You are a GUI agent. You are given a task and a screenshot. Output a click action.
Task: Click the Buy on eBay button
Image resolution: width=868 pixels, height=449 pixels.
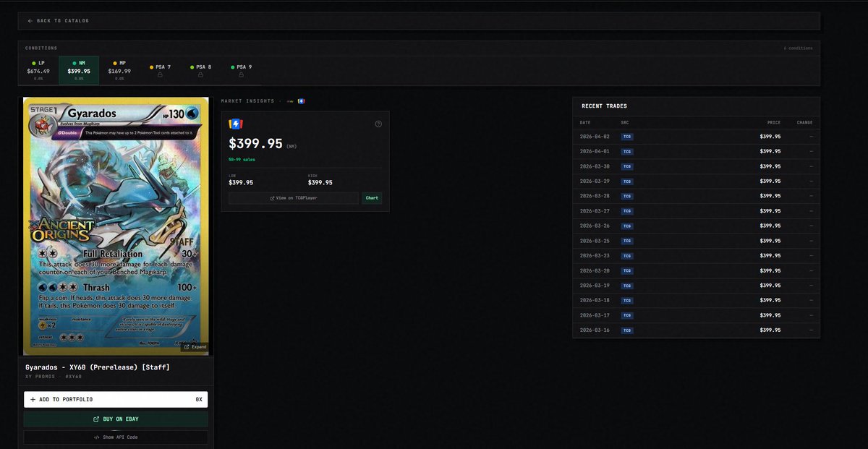click(x=116, y=419)
